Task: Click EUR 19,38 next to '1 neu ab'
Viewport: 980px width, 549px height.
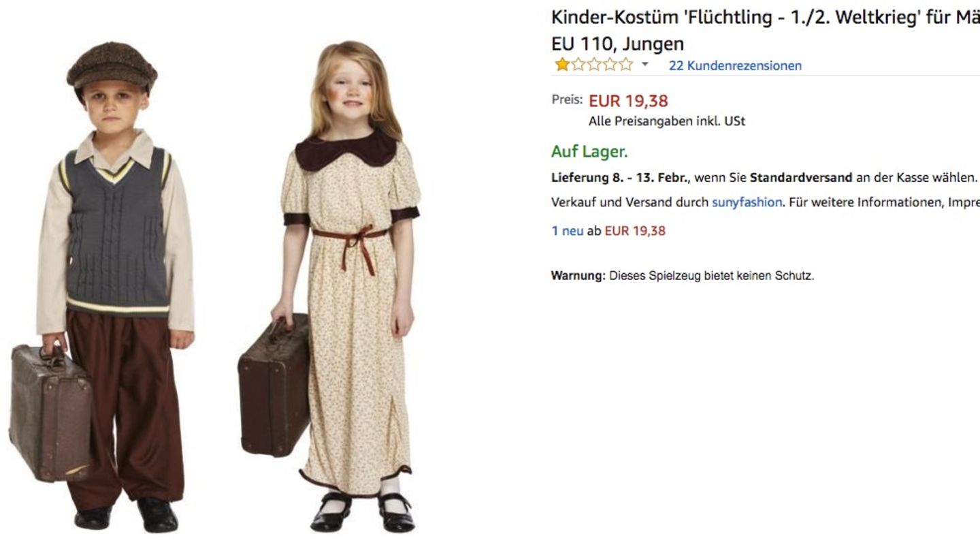Action: click(635, 230)
